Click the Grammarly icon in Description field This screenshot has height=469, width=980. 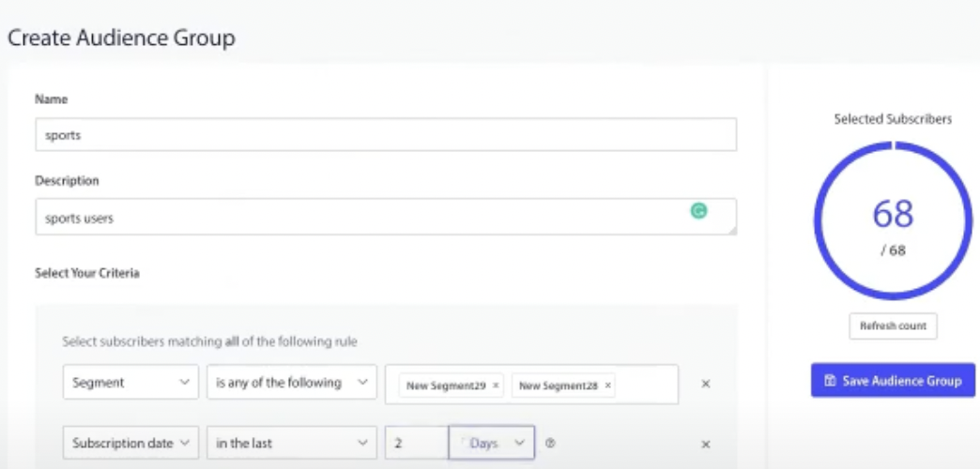pos(698,211)
